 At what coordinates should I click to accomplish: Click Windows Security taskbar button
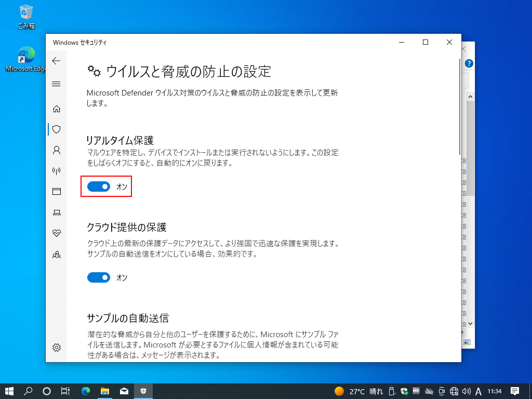pos(143,391)
